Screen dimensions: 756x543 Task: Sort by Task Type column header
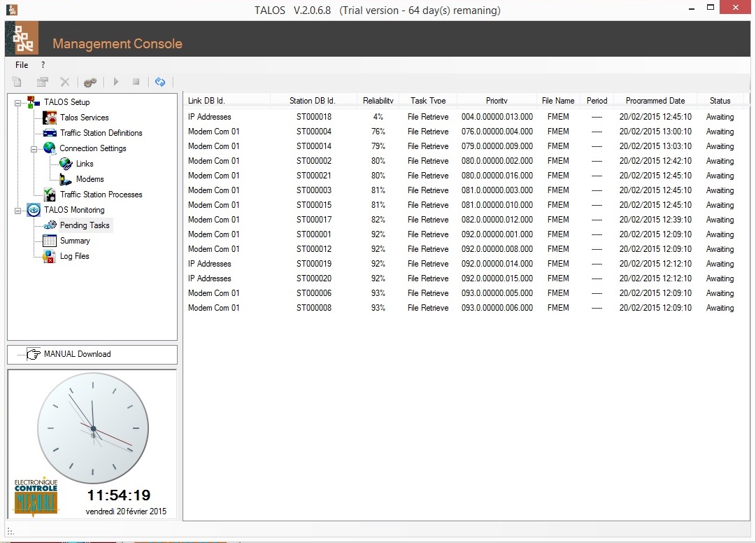pos(428,100)
